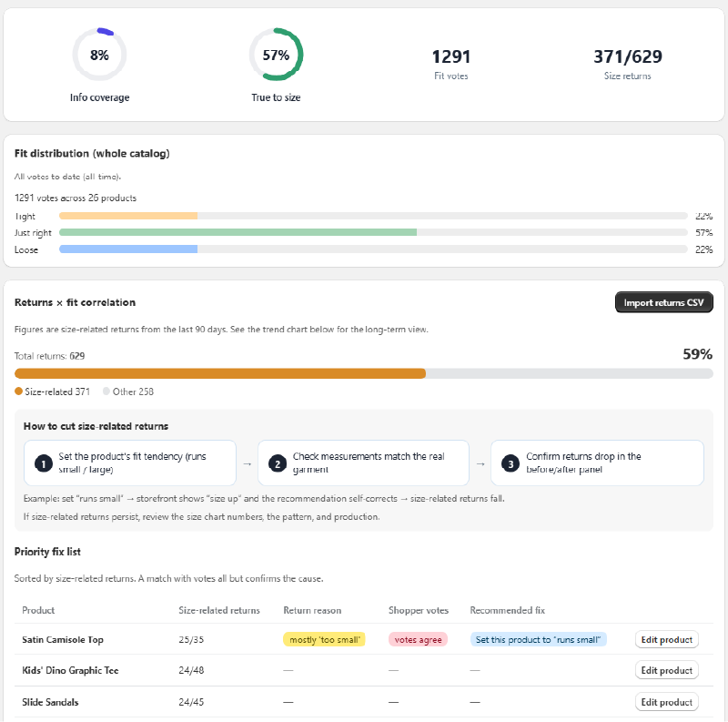Select the Slide Sandals product name
The image size is (728, 722).
(50, 702)
